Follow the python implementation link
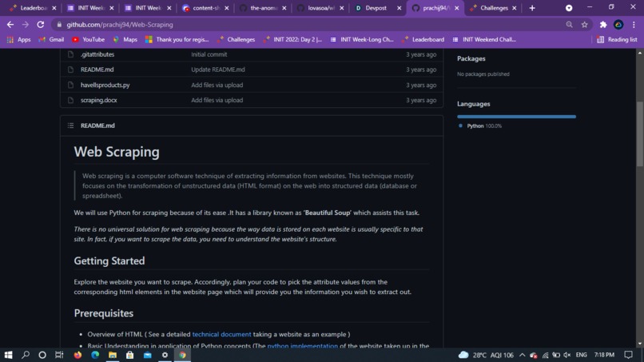 point(302,345)
